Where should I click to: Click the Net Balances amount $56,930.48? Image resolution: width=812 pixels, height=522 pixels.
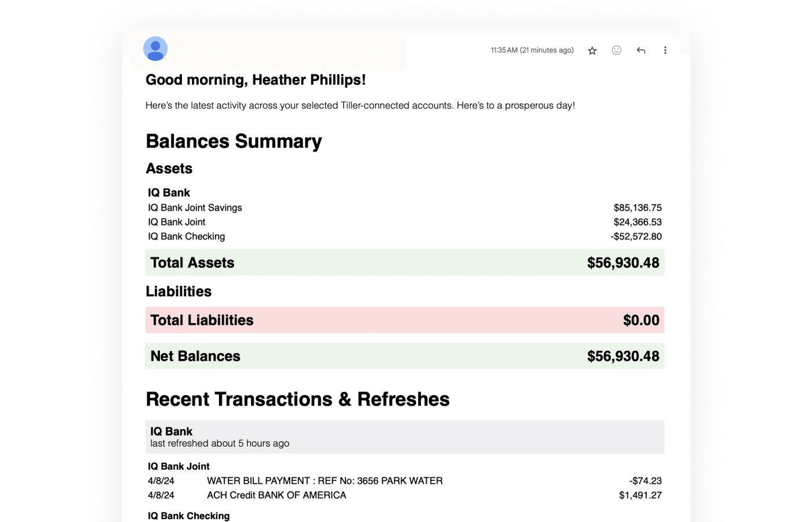[623, 356]
